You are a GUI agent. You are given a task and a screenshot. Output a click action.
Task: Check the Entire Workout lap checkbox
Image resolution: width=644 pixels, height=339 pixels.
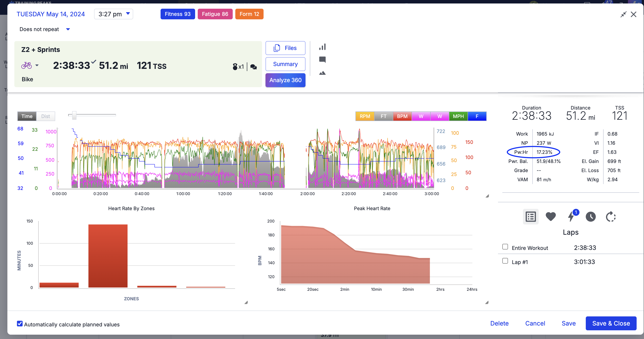(505, 247)
